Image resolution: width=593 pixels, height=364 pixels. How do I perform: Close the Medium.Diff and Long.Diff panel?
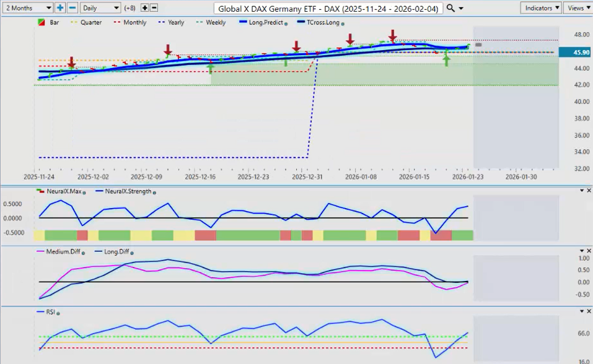tap(589, 251)
